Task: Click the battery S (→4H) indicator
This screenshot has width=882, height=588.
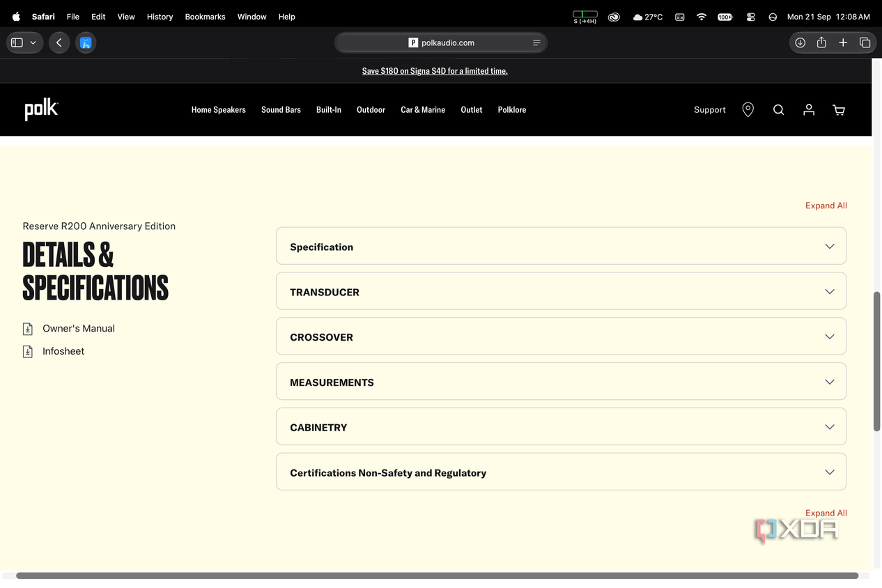Action: [x=585, y=17]
